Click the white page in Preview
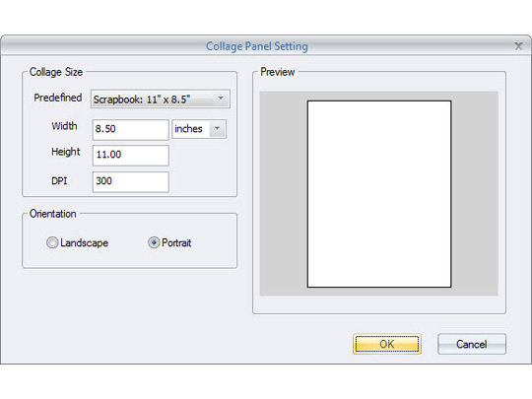This screenshot has width=532, height=399. click(x=379, y=194)
